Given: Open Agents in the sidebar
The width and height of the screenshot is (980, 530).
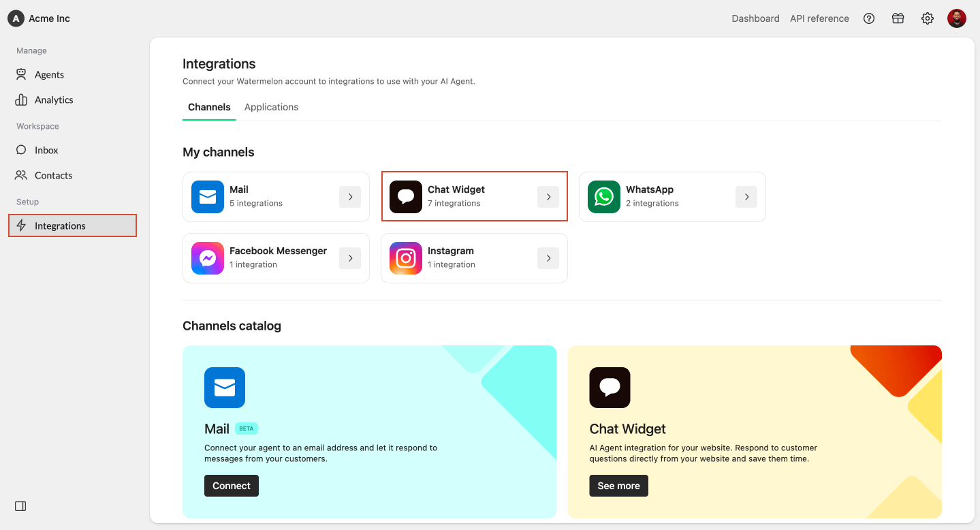Looking at the screenshot, I should (x=72, y=74).
